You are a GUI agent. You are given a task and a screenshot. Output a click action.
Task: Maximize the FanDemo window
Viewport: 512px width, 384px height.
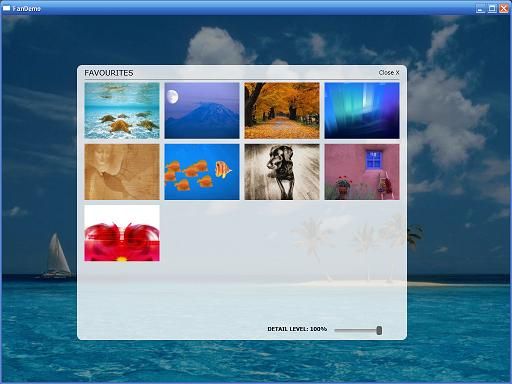point(492,9)
